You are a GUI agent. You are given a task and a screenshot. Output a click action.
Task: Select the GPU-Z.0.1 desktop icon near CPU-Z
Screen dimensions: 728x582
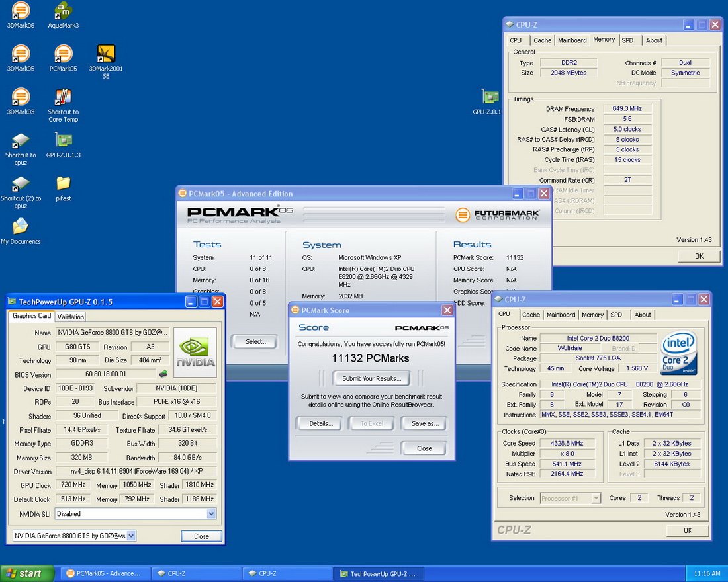coord(488,102)
